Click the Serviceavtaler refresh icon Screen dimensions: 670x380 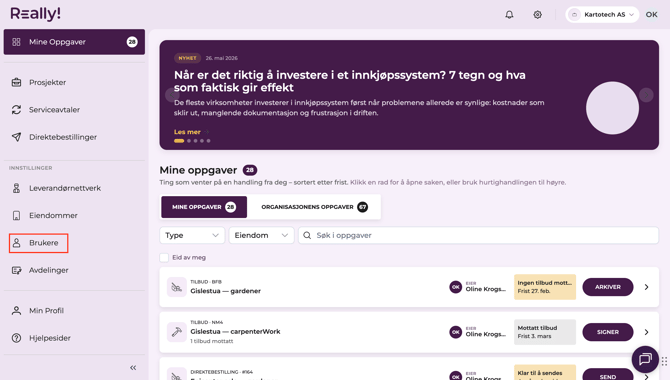(16, 110)
